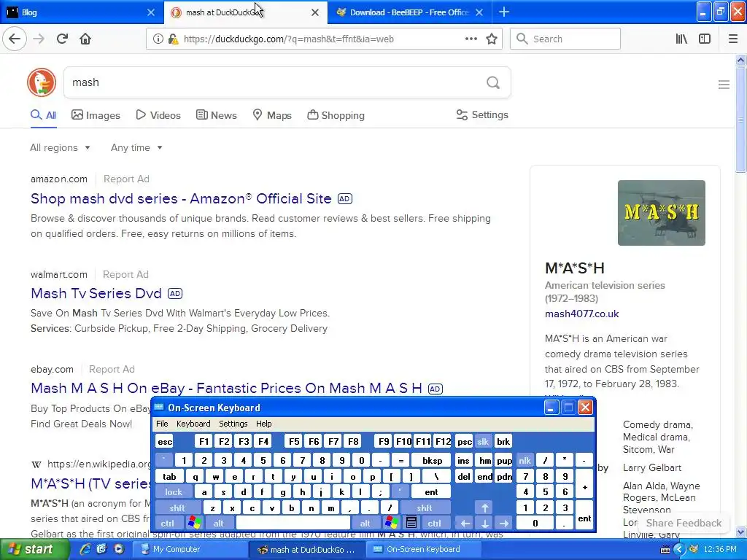Toggle the ins insert key

click(463, 461)
